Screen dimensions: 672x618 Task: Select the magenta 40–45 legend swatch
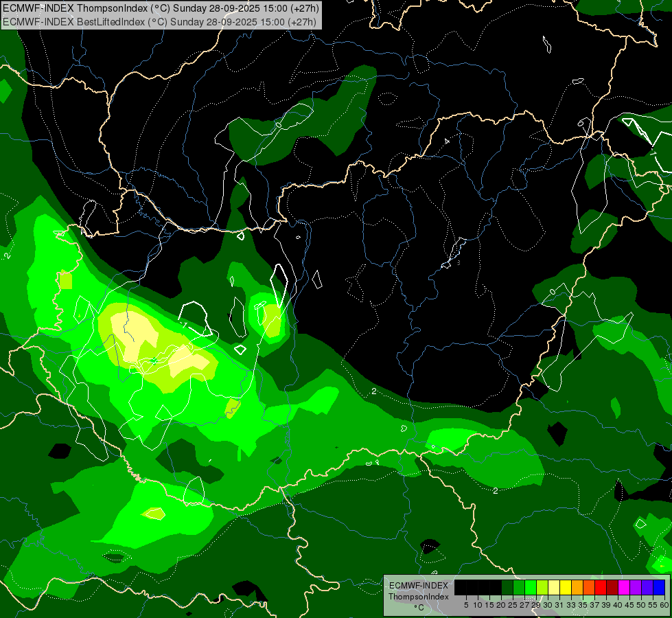coord(624,587)
